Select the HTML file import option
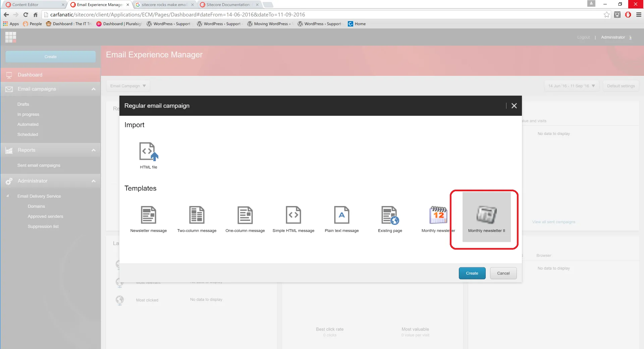Viewport: 644px width, 349px height. 149,155
